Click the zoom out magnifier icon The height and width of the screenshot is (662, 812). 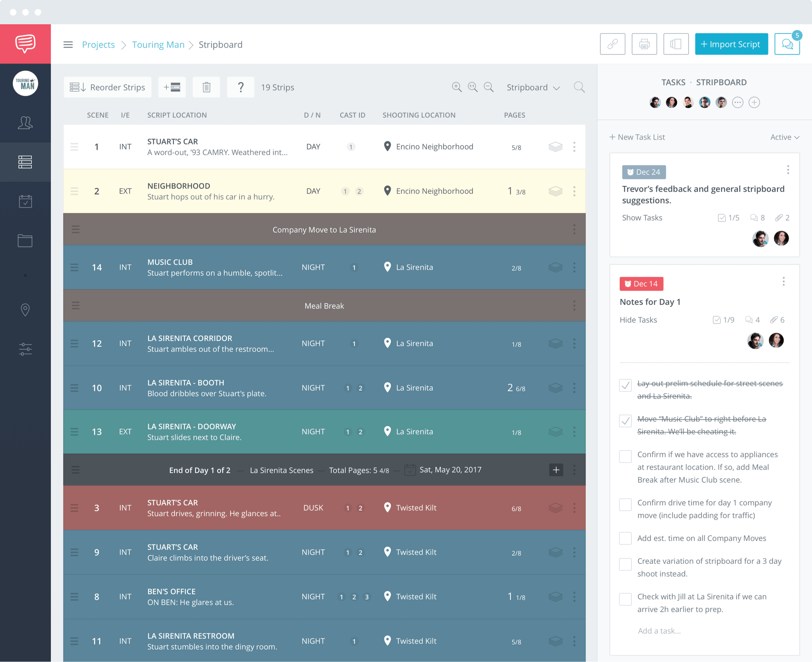point(489,87)
